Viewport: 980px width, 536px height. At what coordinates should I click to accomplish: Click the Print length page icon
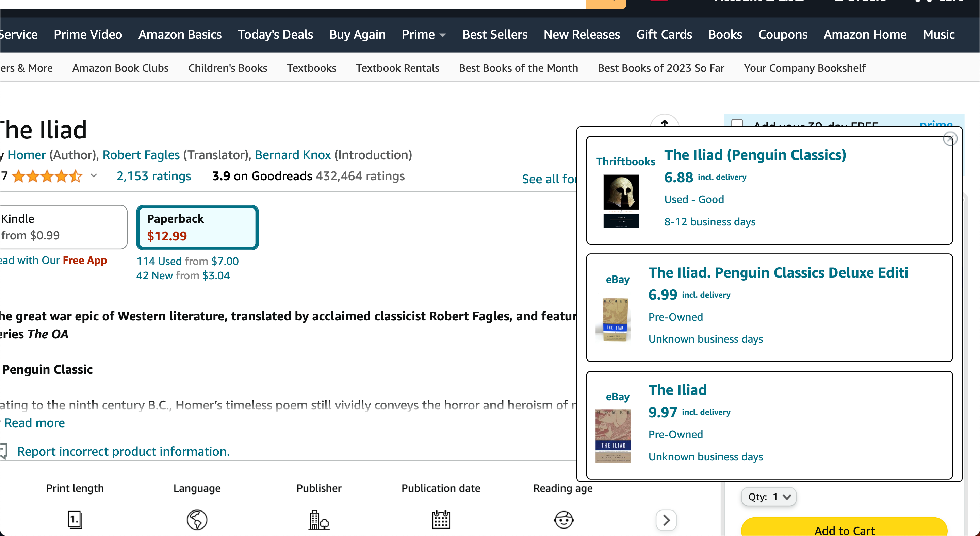tap(75, 520)
